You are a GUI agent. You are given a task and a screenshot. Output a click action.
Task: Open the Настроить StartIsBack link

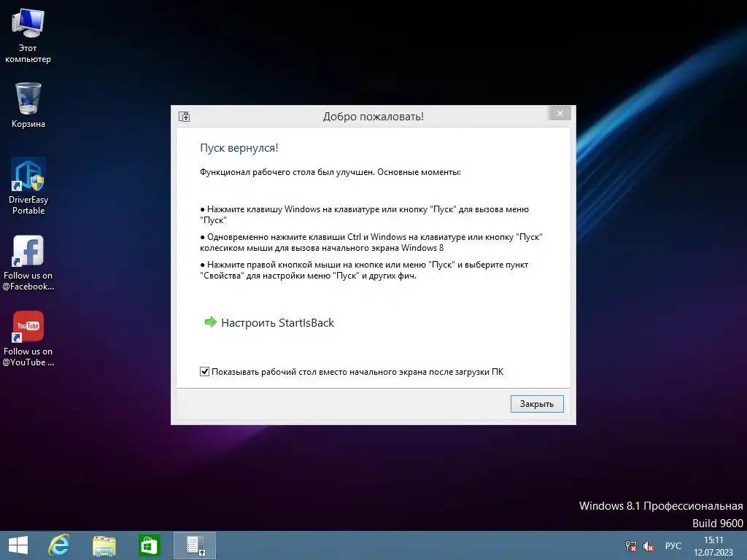click(277, 323)
